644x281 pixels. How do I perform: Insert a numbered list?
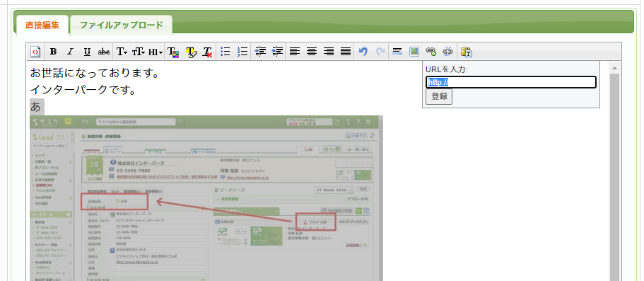242,52
